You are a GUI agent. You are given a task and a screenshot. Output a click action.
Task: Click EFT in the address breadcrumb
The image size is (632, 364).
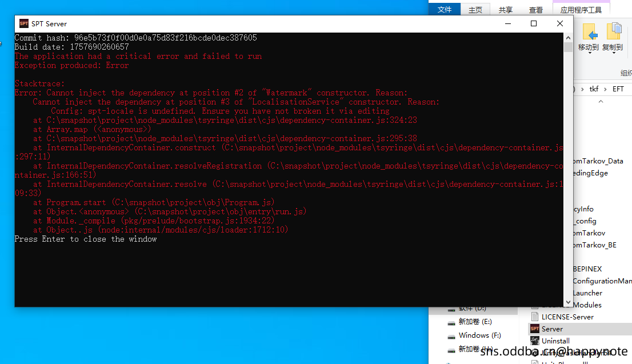(618, 89)
